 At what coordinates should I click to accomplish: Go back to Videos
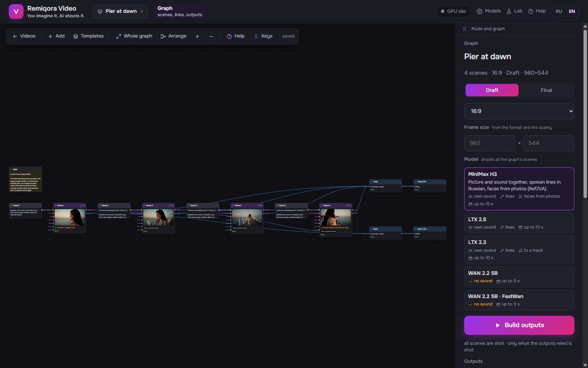click(x=24, y=36)
